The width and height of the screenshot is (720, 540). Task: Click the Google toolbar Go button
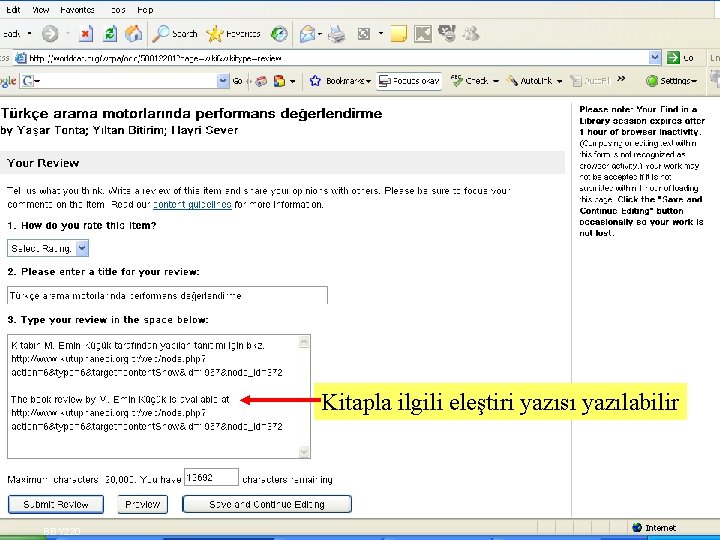tap(237, 81)
